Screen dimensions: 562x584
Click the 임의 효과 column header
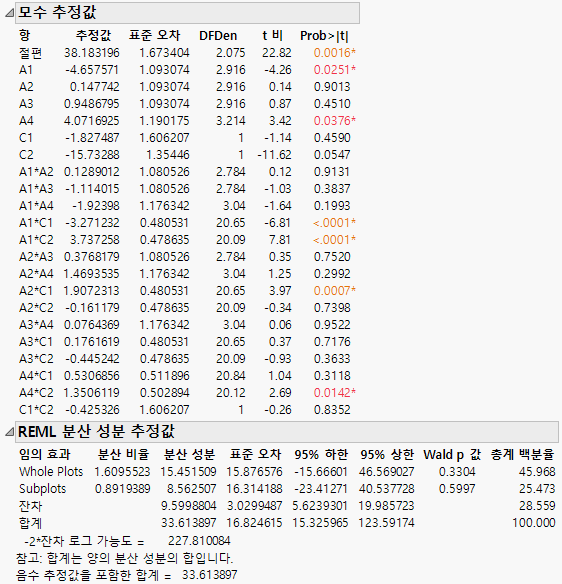click(x=44, y=455)
